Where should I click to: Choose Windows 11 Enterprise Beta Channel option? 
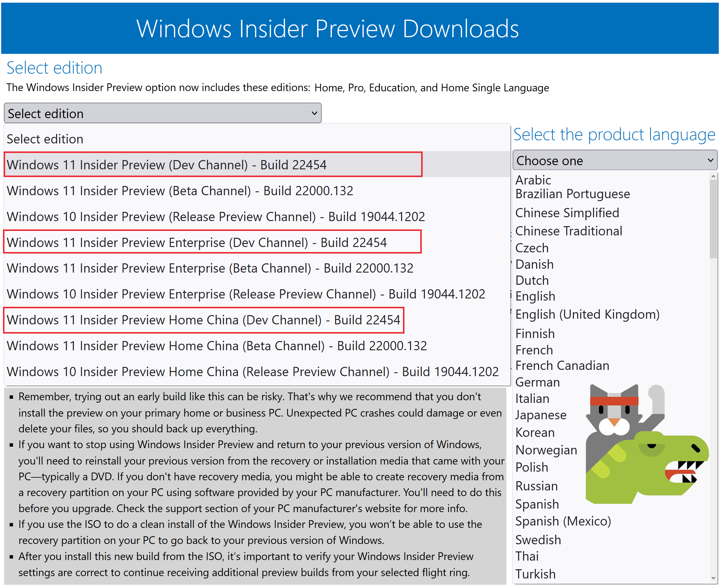click(210, 268)
